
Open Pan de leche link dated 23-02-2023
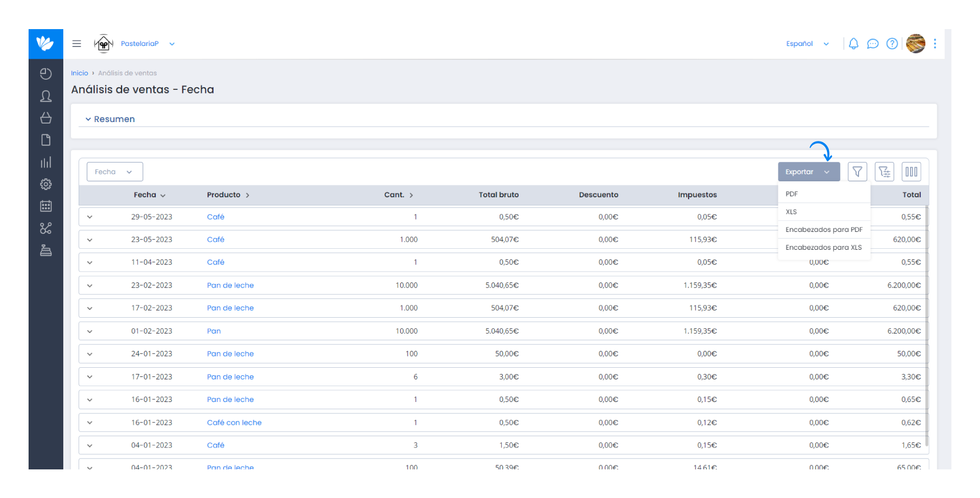(x=230, y=286)
